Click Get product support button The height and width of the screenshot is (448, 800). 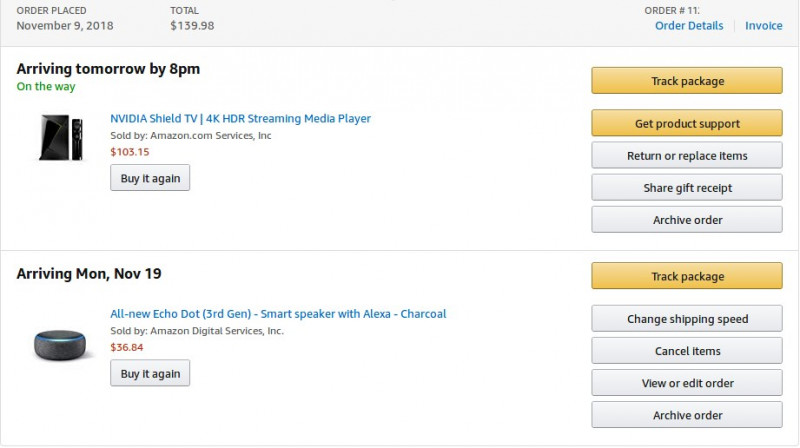tap(687, 123)
